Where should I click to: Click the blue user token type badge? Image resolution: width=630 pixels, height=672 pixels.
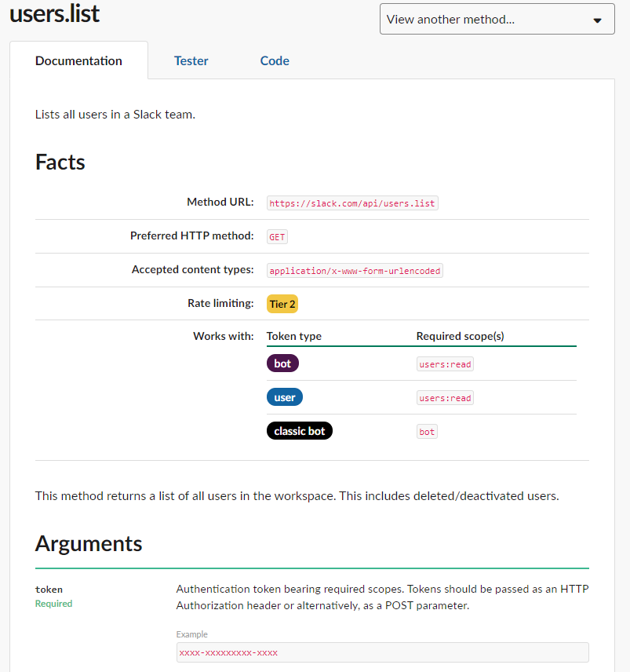pos(284,397)
